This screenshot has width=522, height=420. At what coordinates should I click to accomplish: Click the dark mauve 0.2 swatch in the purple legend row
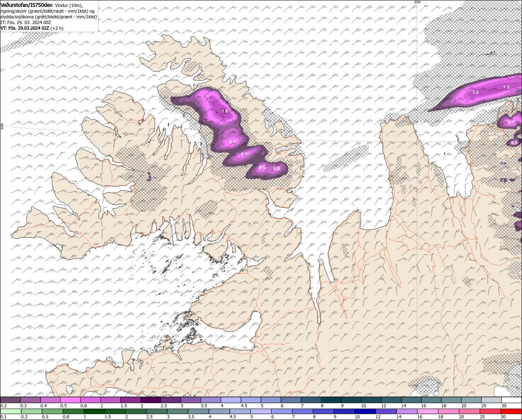coord(10,400)
